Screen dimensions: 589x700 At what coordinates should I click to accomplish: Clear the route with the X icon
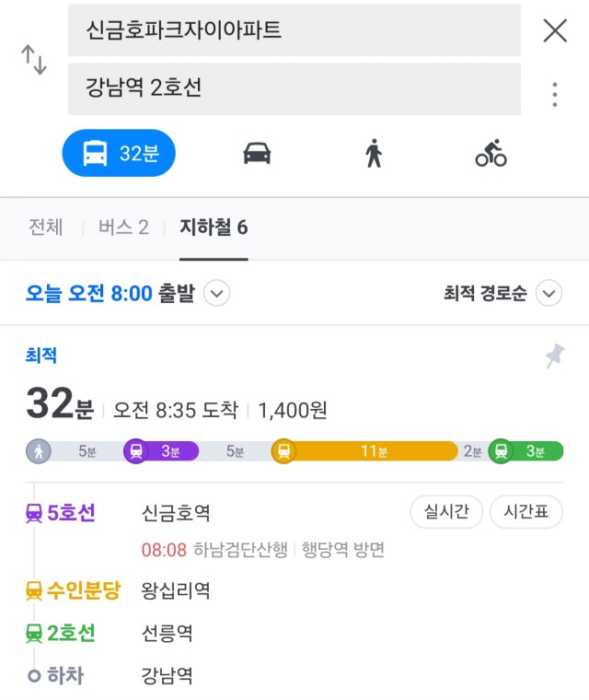(x=555, y=30)
